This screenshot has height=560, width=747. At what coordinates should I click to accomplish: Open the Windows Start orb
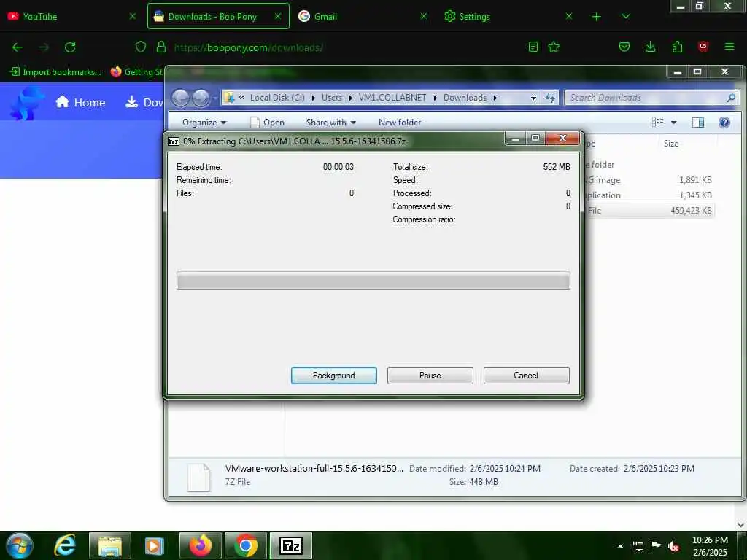(x=20, y=545)
